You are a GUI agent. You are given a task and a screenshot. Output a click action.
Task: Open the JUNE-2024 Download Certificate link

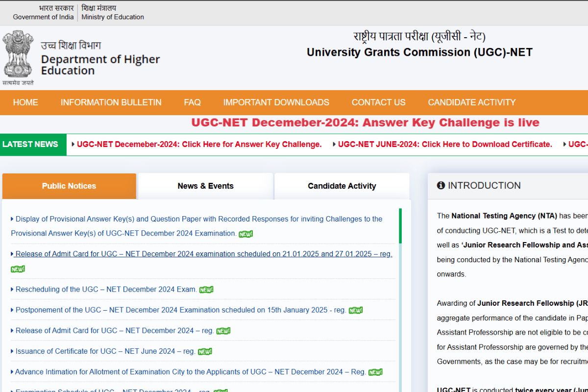445,144
